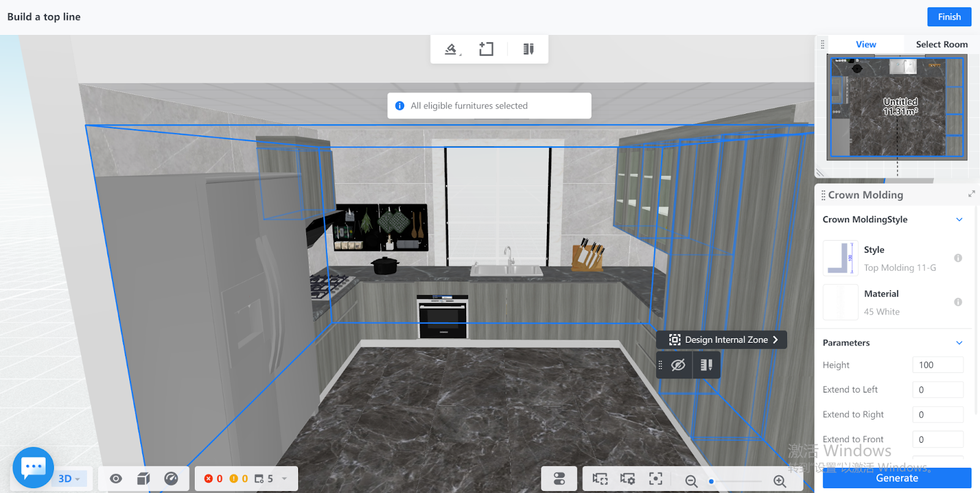980x493 pixels.
Task: Click the room minimap thumbnail
Action: [x=897, y=107]
